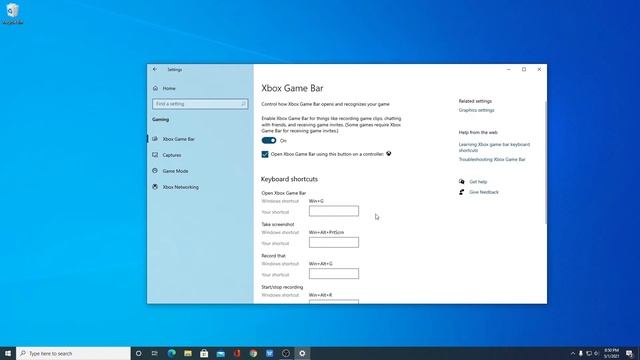Screen dimensions: 640x360
Task: Open the Office app from the taskbar
Action: 237,353
